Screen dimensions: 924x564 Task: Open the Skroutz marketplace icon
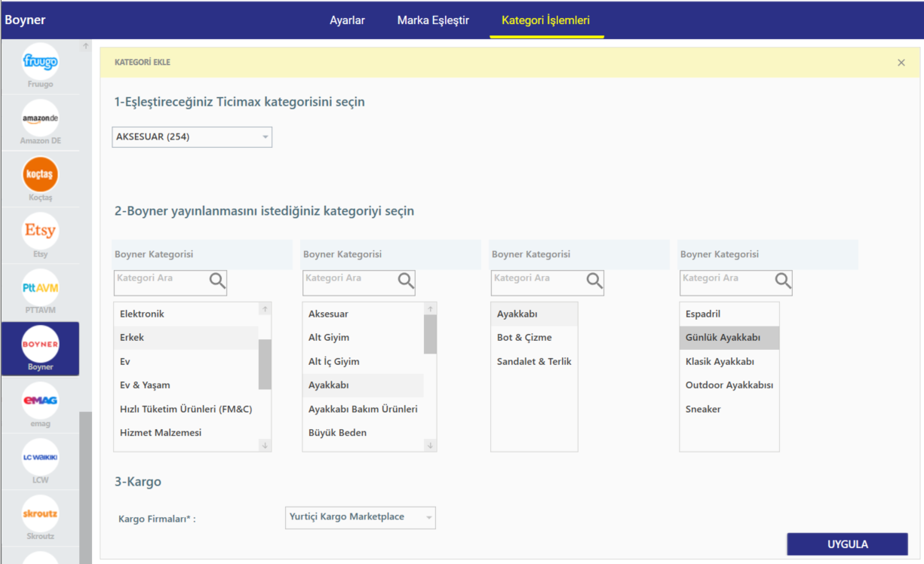click(x=40, y=513)
